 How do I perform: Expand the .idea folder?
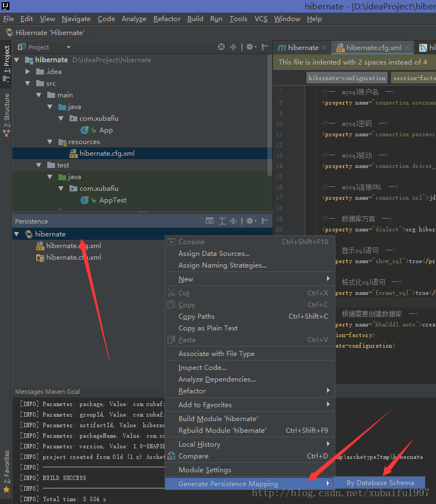[28, 72]
